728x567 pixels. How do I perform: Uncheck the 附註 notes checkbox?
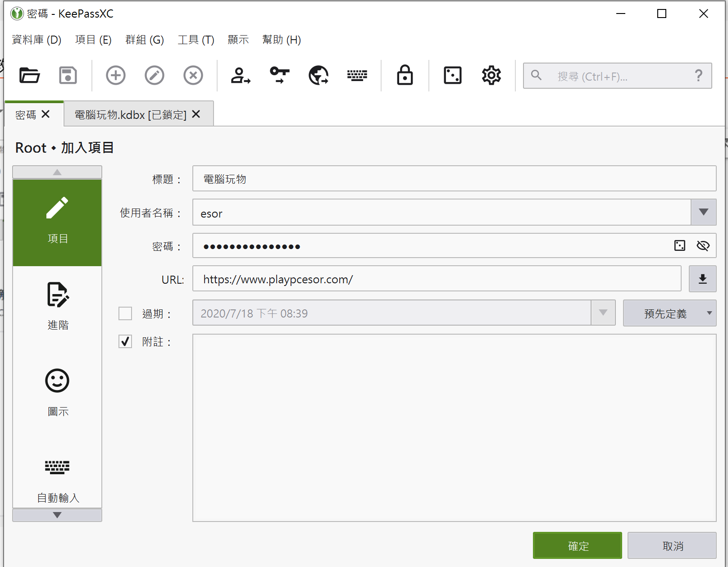(x=125, y=341)
